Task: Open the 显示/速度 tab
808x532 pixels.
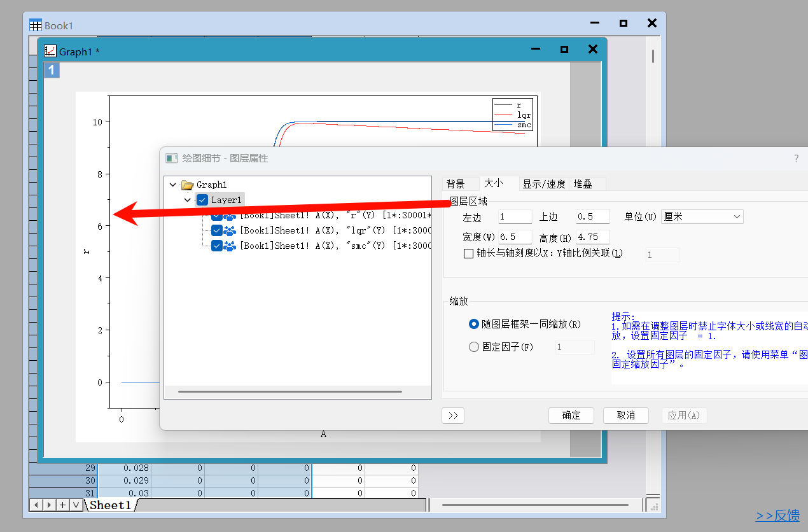Action: click(543, 184)
